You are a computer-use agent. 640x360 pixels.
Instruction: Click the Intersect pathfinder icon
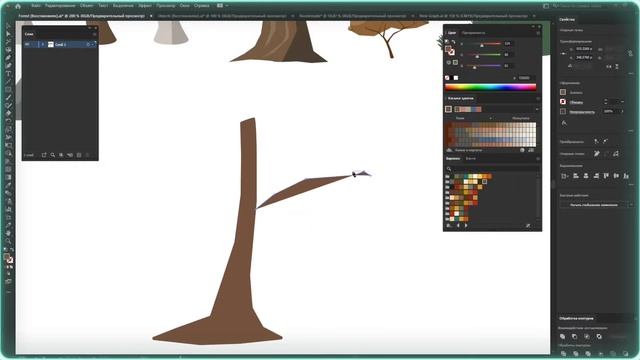pos(587,336)
